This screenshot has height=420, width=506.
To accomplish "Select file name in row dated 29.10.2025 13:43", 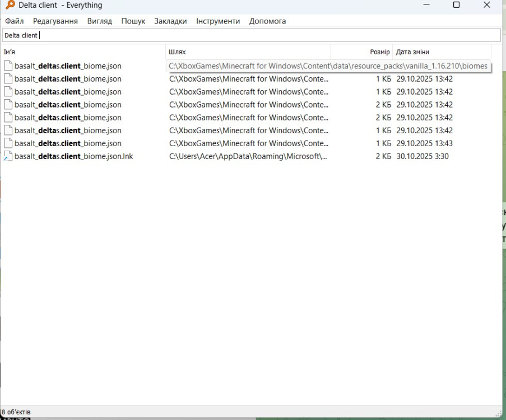I will (68, 143).
